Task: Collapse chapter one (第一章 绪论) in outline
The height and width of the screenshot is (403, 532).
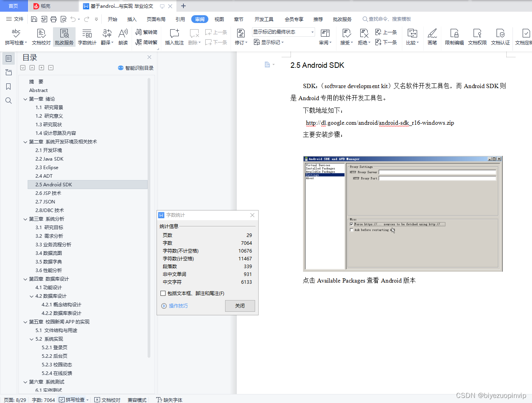Action: coord(25,99)
